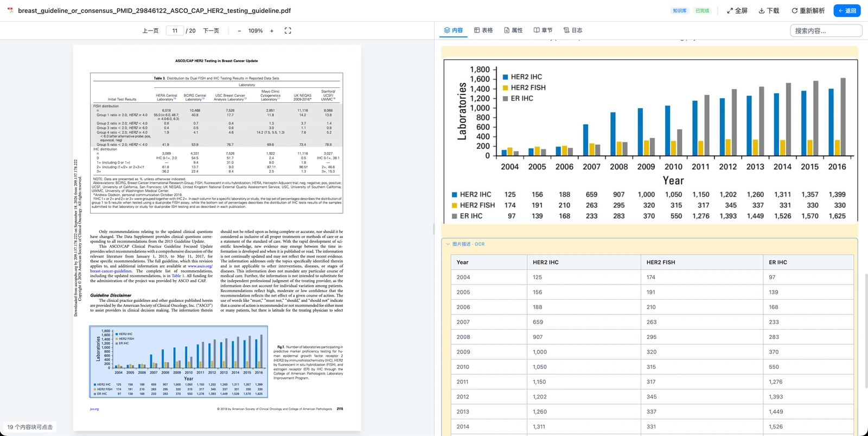This screenshot has height=436, width=868.
Task: Click the Guideline Disclaimer heading
Action: point(111,295)
